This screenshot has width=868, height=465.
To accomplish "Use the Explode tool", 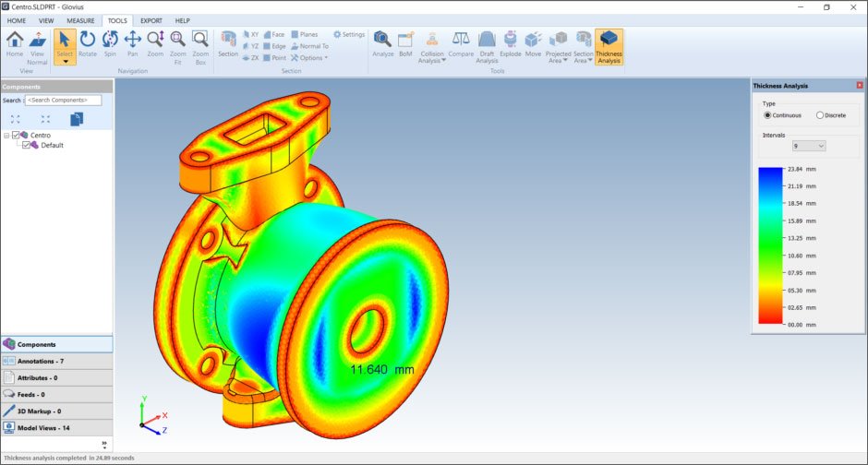I will coord(511,44).
